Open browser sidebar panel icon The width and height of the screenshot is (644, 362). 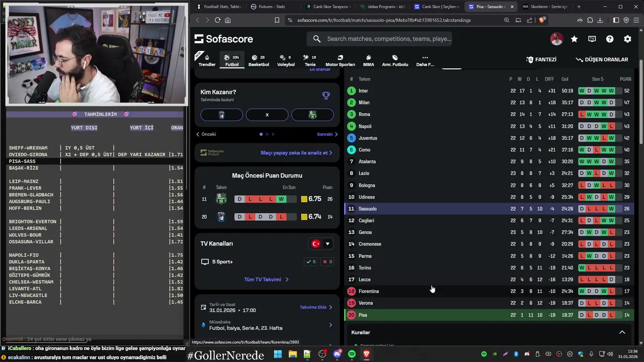[616, 20]
